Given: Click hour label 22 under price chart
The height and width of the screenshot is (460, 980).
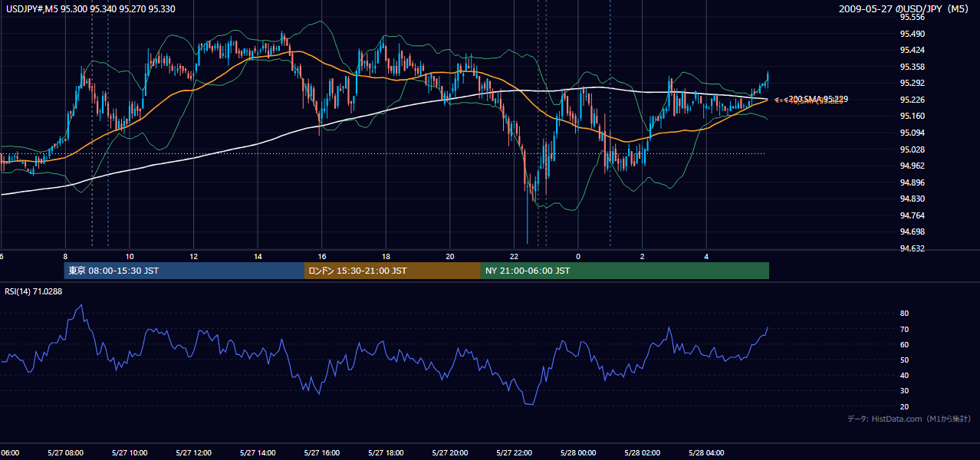Looking at the screenshot, I should 514,257.
